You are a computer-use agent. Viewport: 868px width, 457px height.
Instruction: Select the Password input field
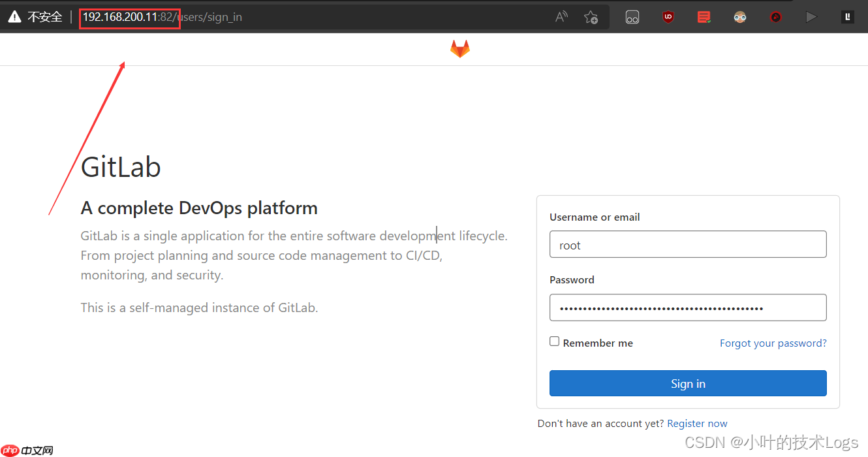(688, 307)
